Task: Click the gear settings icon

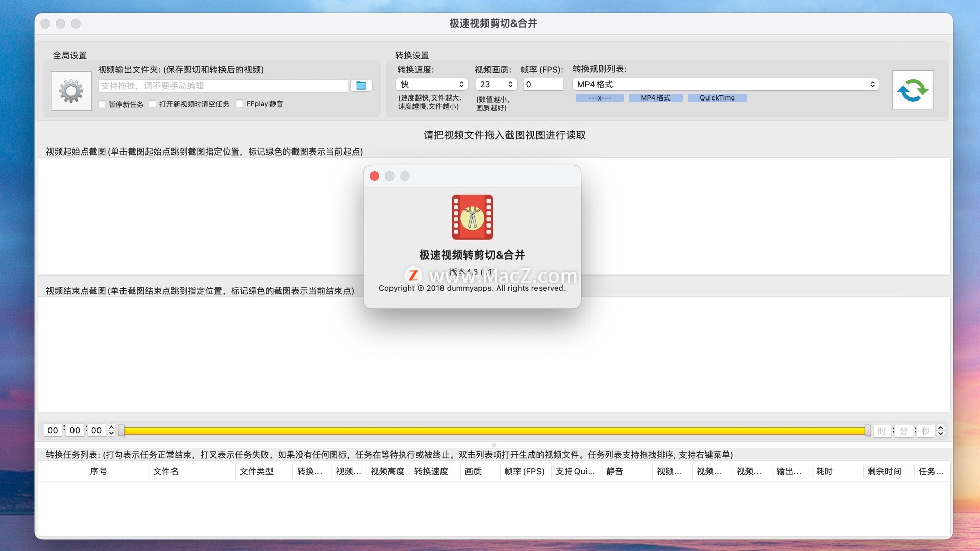Action: [71, 91]
